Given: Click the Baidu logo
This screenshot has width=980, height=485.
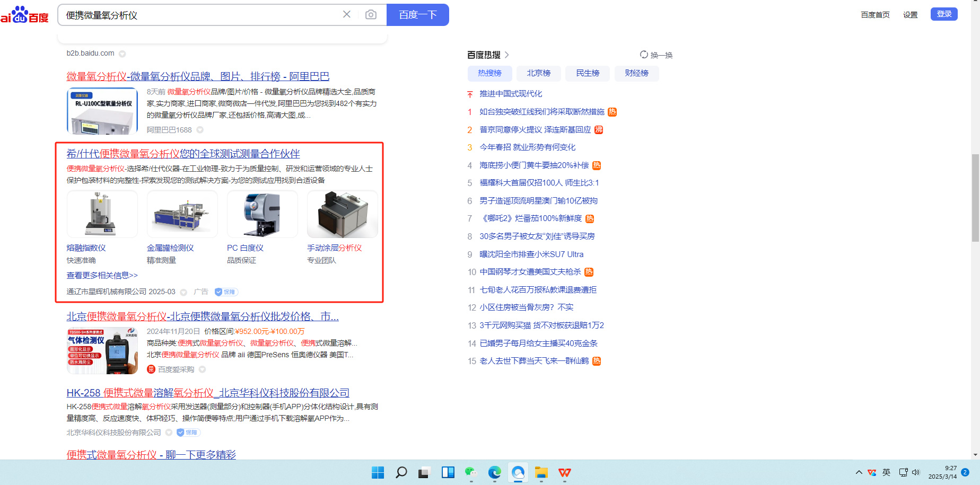Looking at the screenshot, I should (x=24, y=15).
